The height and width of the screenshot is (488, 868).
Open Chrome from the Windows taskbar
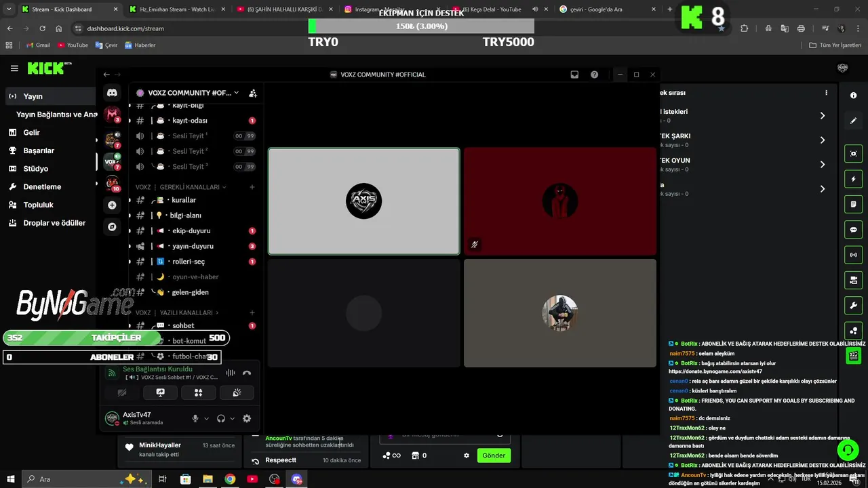[x=230, y=479]
